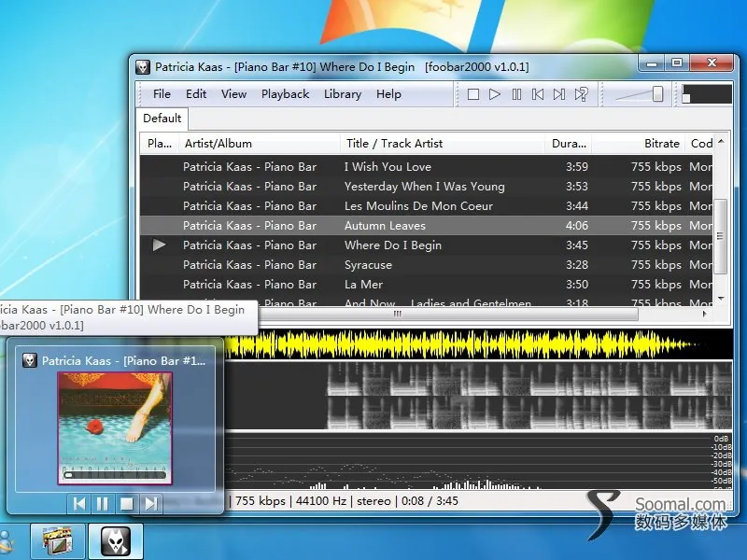Select the track Autumn Leaves
Image resolution: width=747 pixels, height=560 pixels.
427,226
